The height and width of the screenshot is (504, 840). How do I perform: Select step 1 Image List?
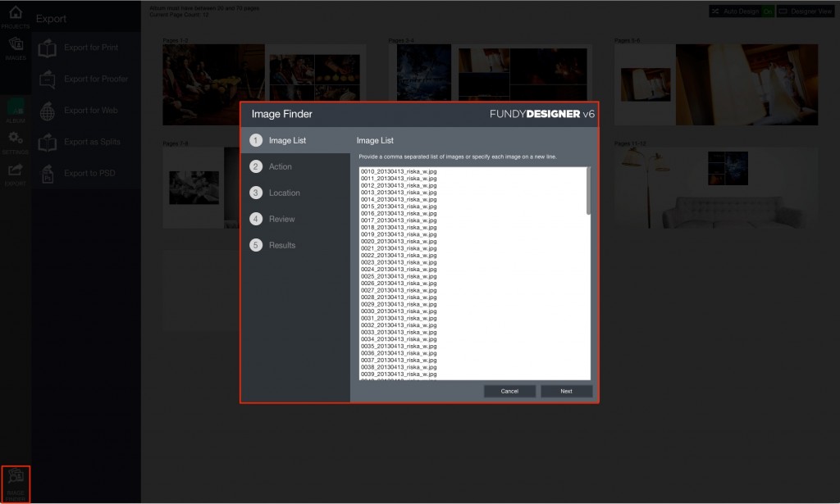pos(295,140)
